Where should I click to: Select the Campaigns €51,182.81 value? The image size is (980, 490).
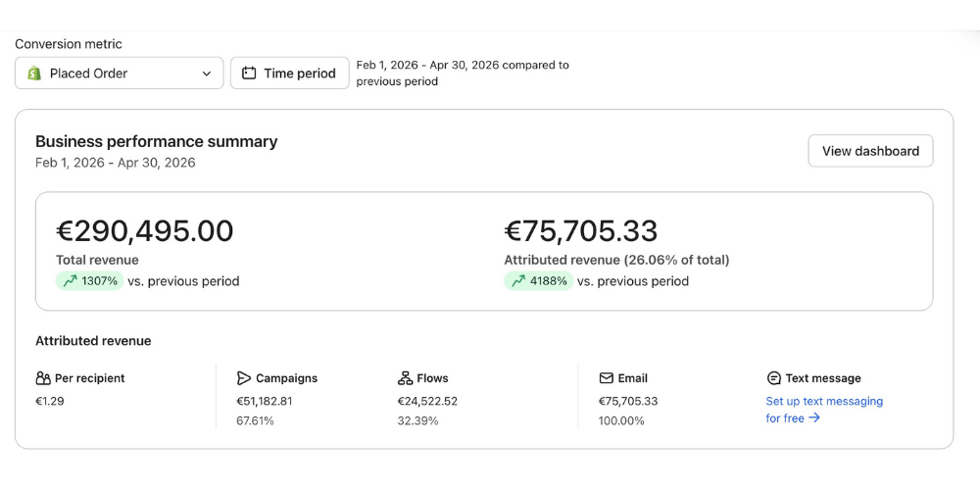[x=265, y=401]
